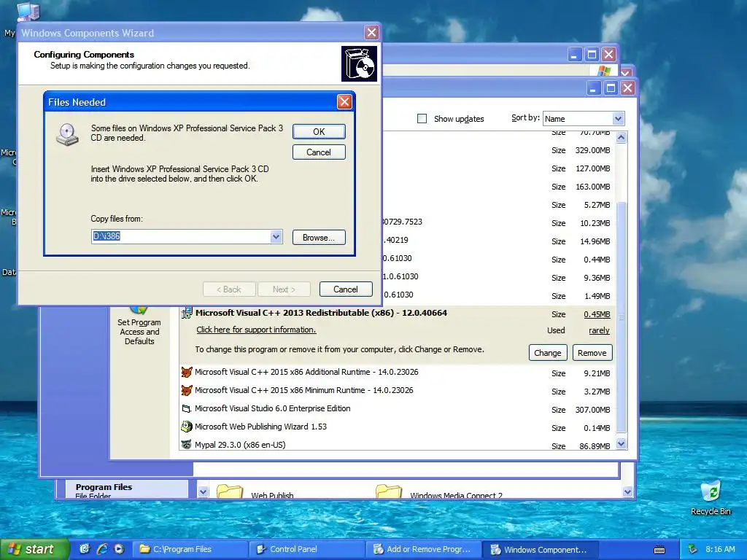Open the Recycle Bin desktop icon
Screen dimensions: 747x560
711,498
